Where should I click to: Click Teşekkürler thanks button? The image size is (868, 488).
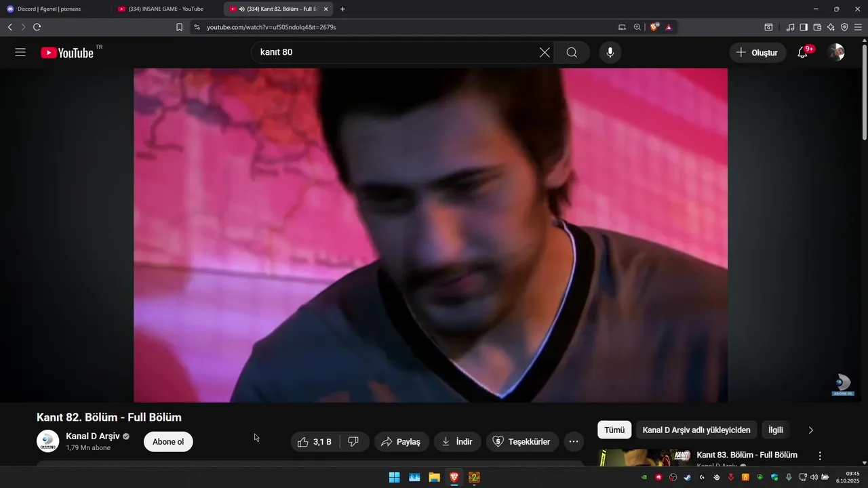(x=521, y=442)
